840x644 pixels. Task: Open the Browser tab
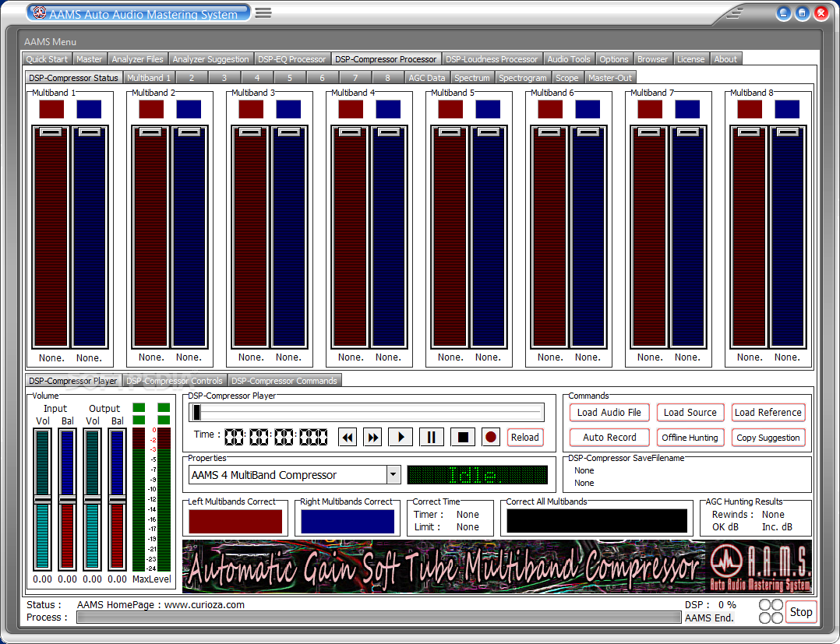pos(652,59)
